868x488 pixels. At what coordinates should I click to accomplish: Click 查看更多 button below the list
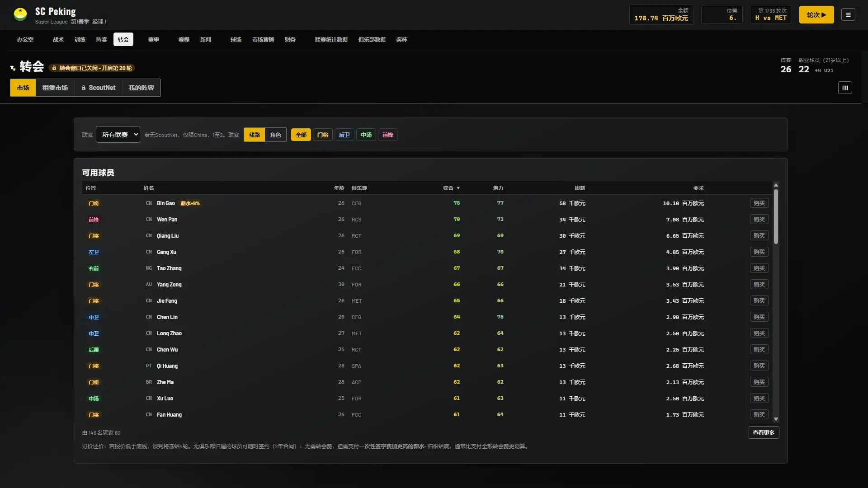tap(764, 432)
